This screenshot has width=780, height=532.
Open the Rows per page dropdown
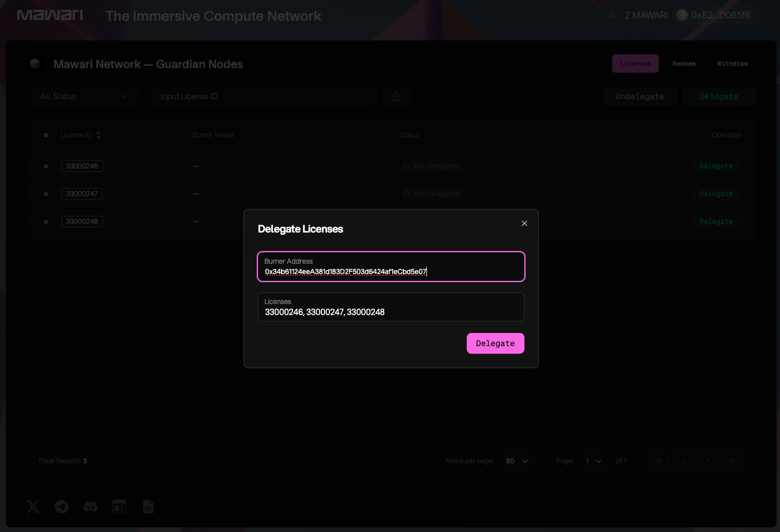coord(517,461)
